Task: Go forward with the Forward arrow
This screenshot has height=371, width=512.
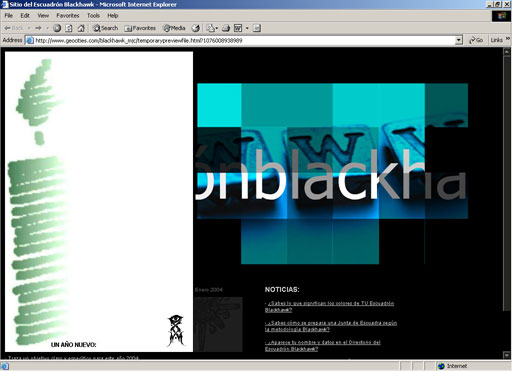Action: click(x=38, y=28)
